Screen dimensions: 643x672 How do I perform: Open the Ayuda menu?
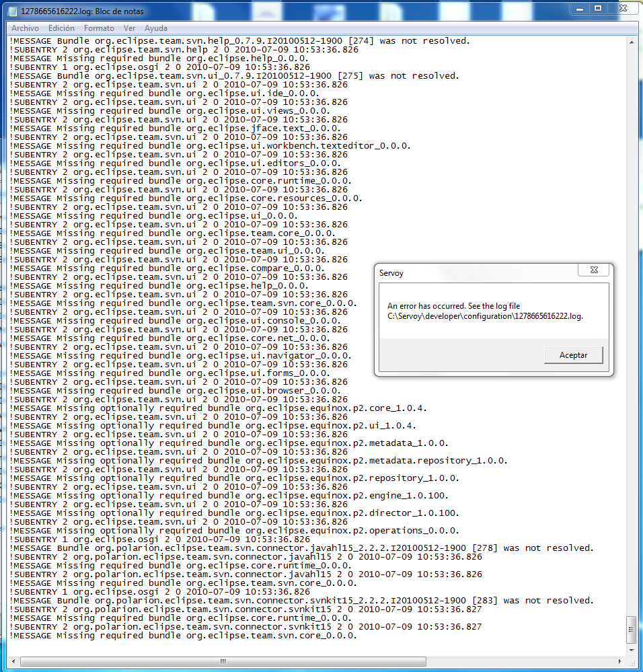pos(156,28)
